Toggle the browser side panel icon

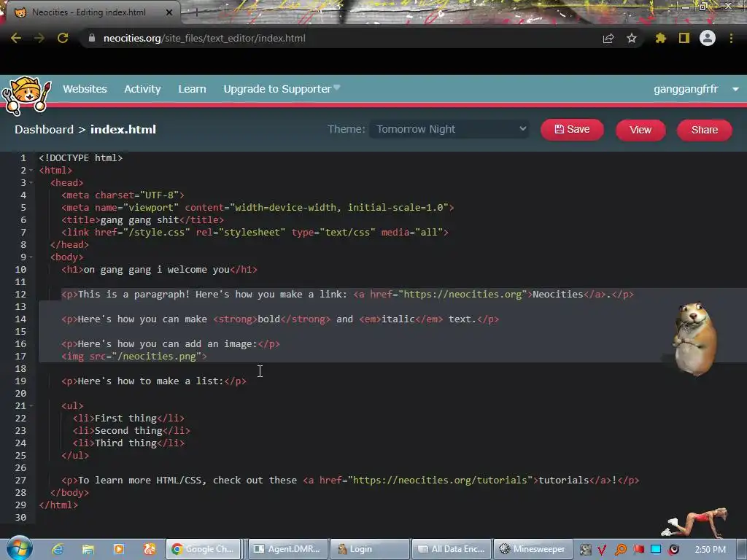[684, 38]
